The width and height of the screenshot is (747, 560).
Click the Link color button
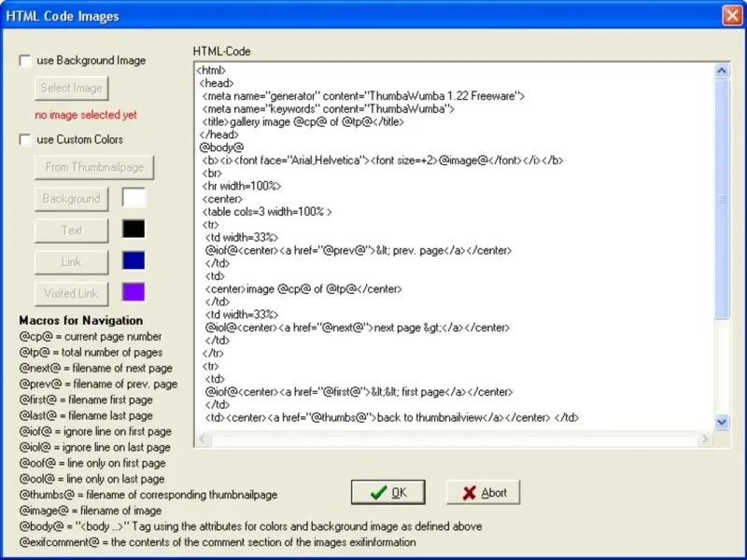tap(72, 262)
